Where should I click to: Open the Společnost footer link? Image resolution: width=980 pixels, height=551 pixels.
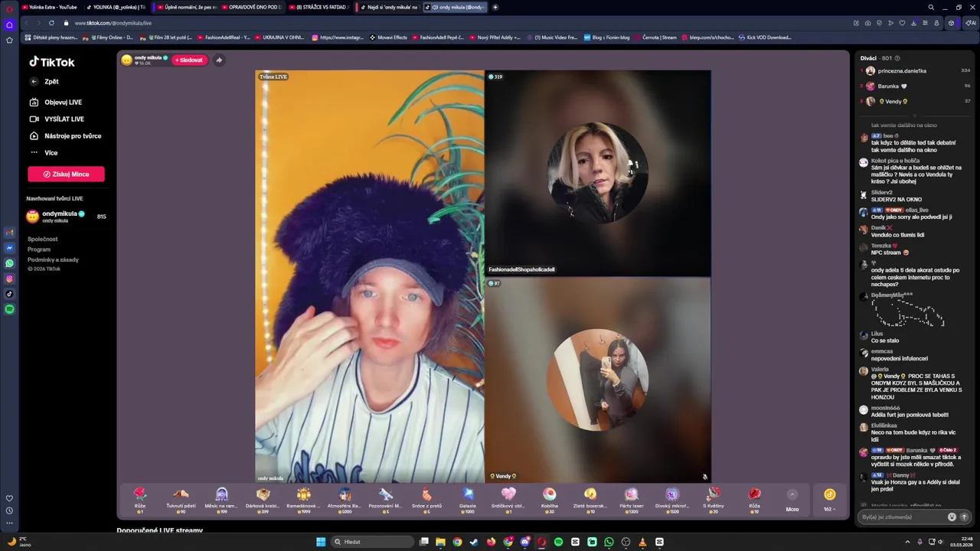click(42, 239)
